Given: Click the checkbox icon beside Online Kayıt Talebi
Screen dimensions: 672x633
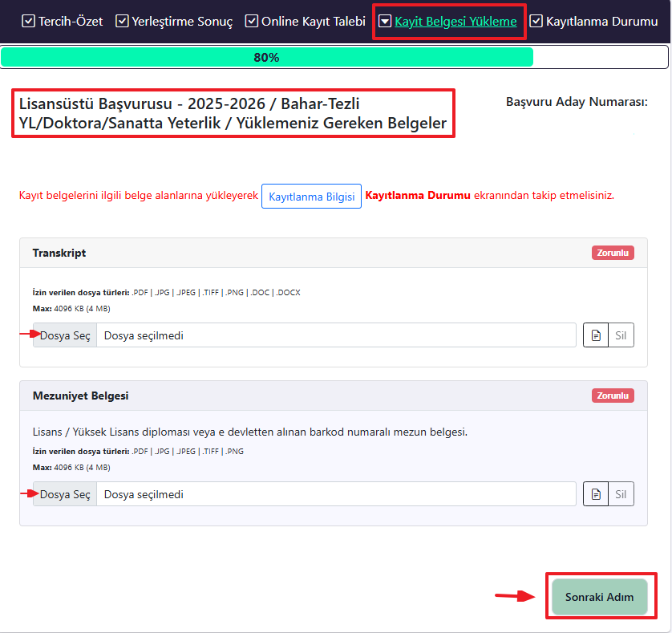Looking at the screenshot, I should (252, 22).
